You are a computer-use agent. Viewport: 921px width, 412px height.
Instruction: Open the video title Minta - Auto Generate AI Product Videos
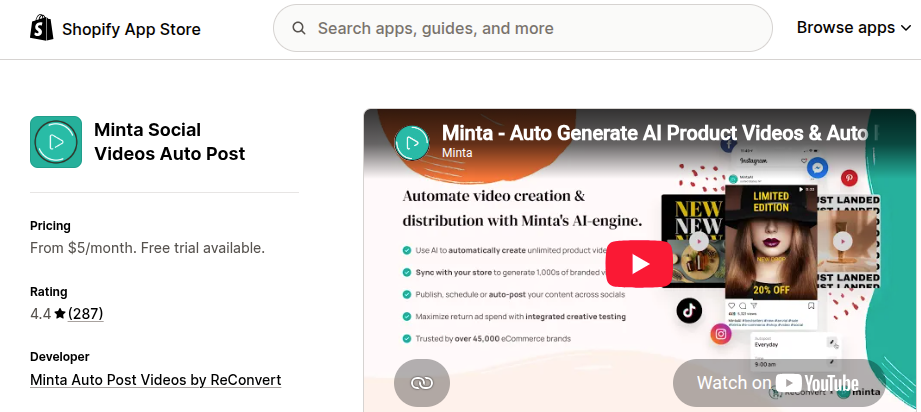point(655,133)
